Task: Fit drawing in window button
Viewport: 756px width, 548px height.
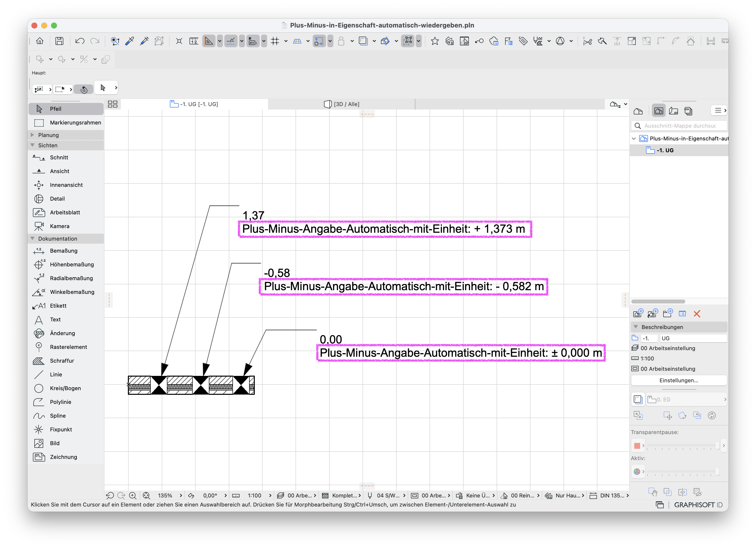Action: (146, 495)
